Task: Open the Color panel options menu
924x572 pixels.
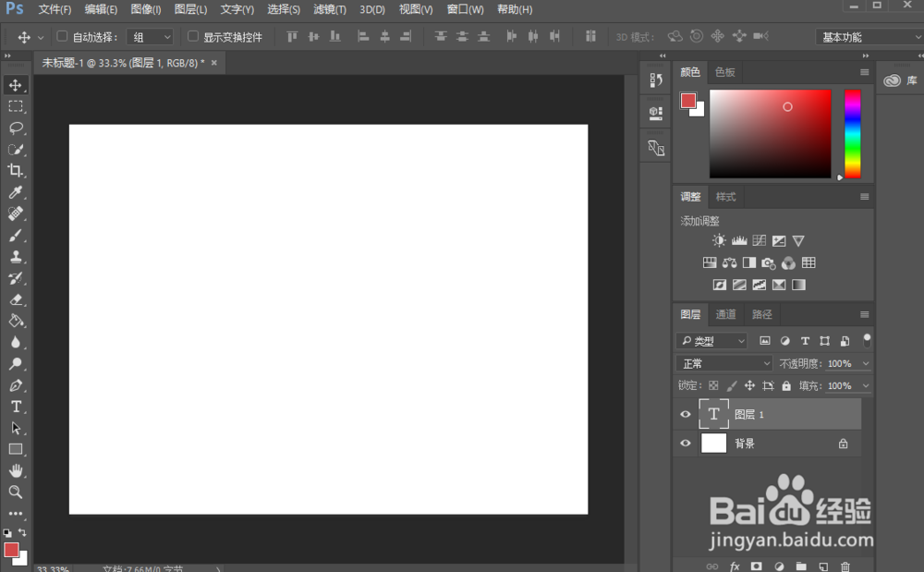Action: click(x=865, y=72)
